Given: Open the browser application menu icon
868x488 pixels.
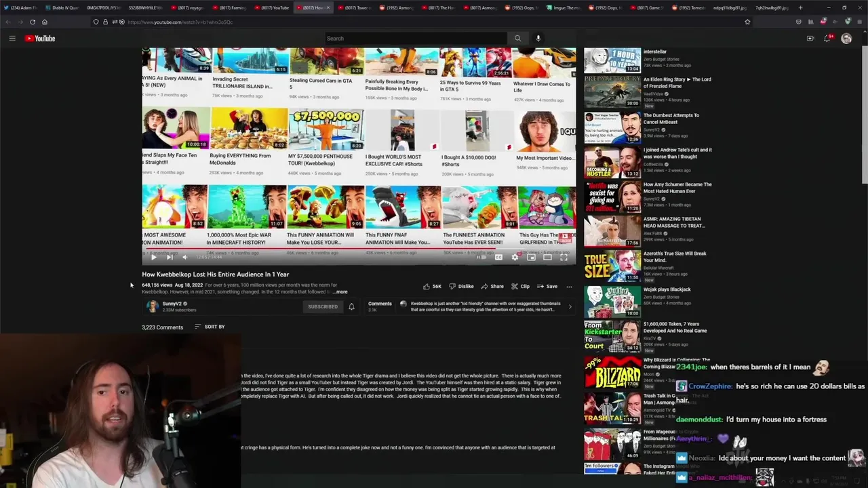Looking at the screenshot, I should point(859,22).
